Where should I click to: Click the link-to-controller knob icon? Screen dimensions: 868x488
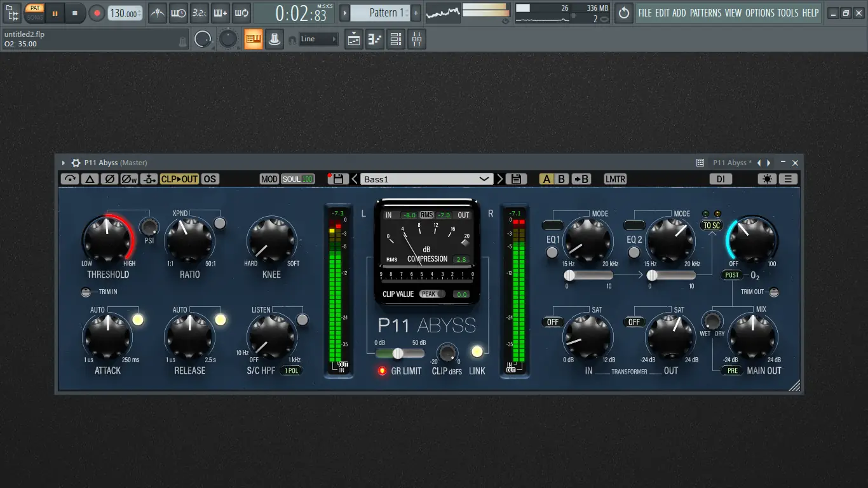(275, 39)
